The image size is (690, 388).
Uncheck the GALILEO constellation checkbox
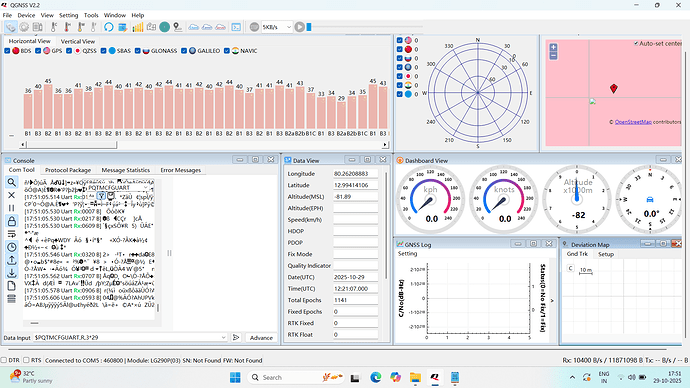[x=184, y=51]
